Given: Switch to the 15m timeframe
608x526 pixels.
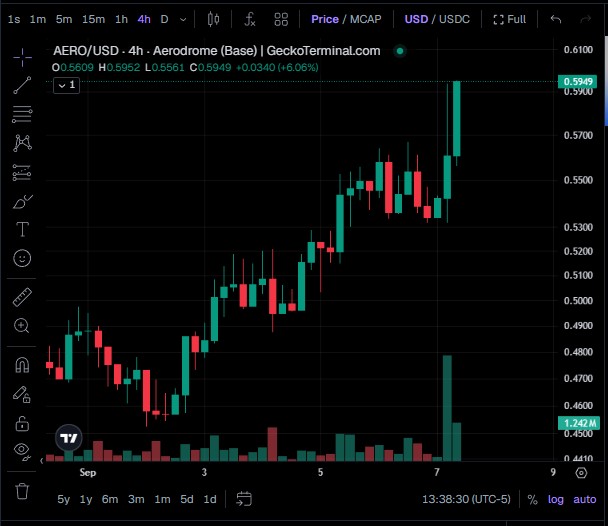Looking at the screenshot, I should (x=93, y=19).
